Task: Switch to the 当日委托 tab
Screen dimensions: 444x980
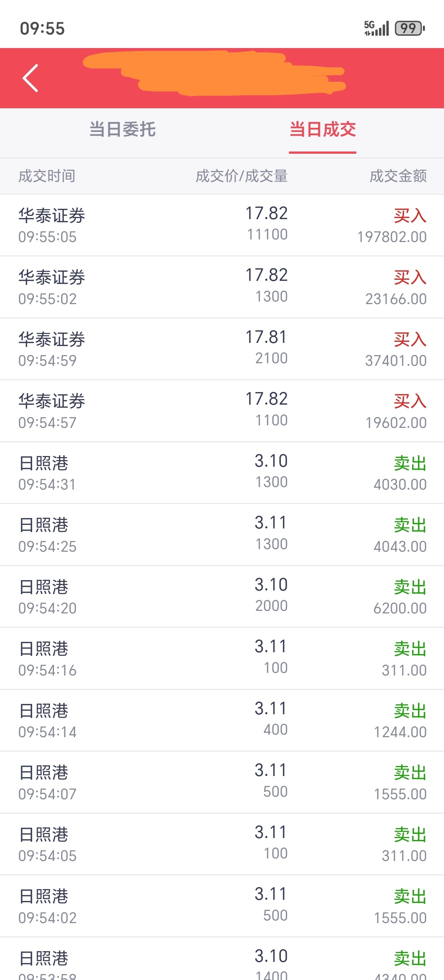Action: click(122, 129)
